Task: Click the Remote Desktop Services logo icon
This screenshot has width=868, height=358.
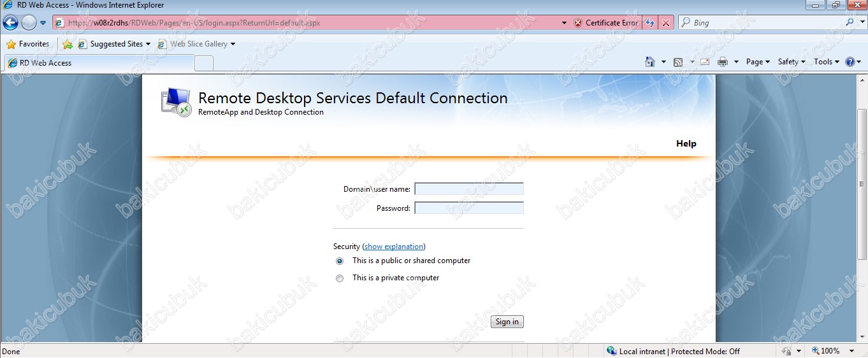Action: point(176,102)
